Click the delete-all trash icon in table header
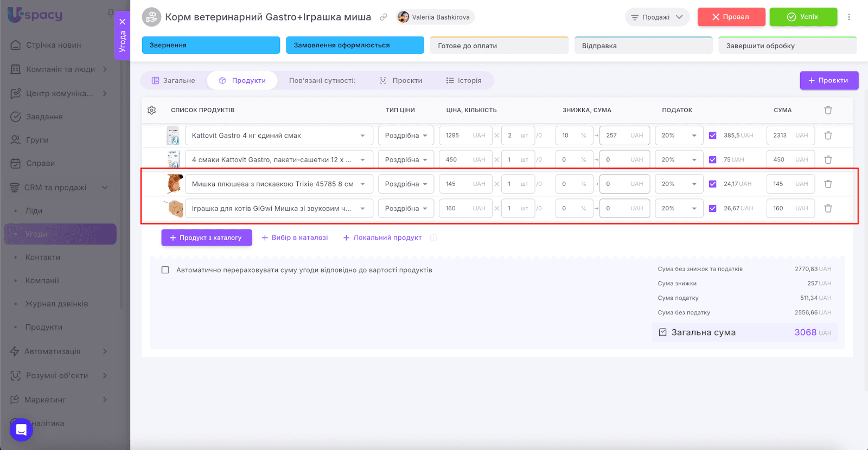 [828, 110]
